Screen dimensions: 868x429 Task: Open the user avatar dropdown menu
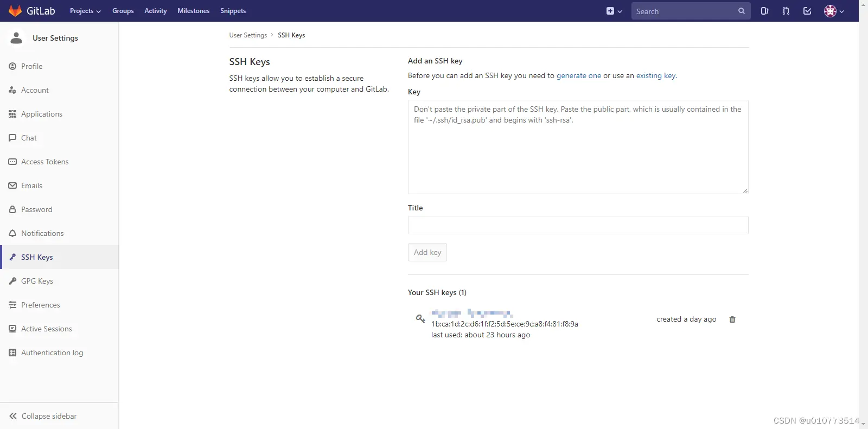coord(834,11)
